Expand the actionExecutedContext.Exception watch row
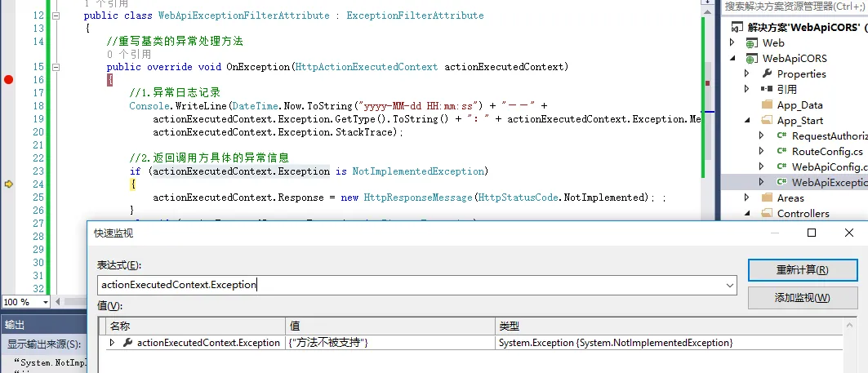The height and width of the screenshot is (373, 868). tap(113, 343)
